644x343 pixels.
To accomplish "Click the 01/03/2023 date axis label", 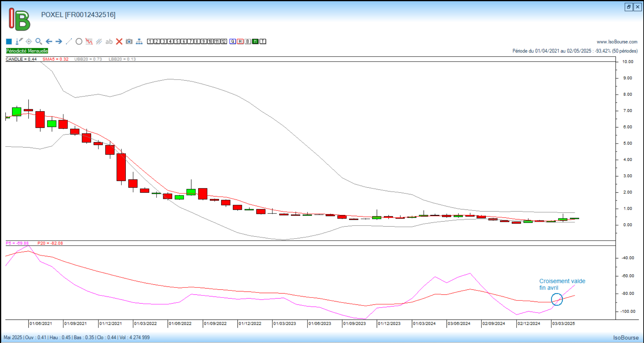I will pyautogui.click(x=285, y=324).
